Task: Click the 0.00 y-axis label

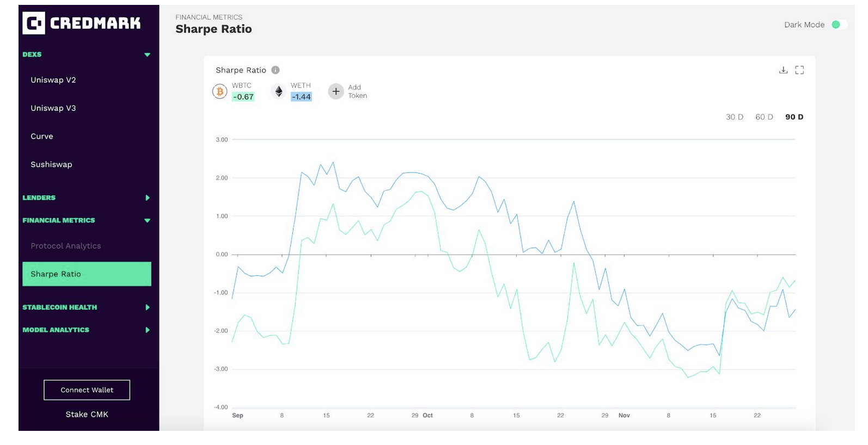Action: pos(222,255)
